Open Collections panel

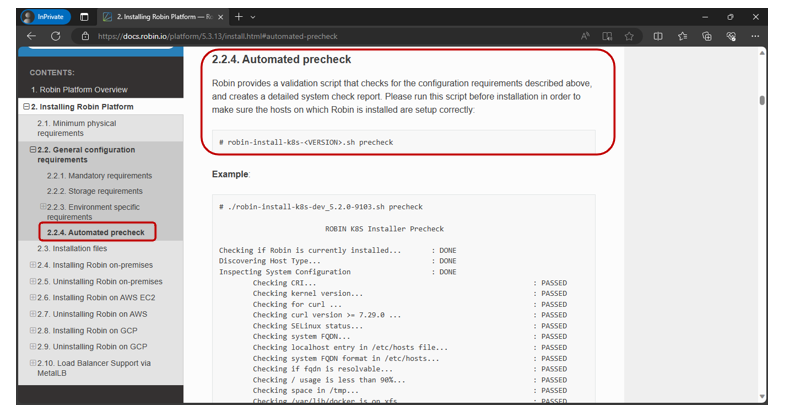click(x=707, y=36)
